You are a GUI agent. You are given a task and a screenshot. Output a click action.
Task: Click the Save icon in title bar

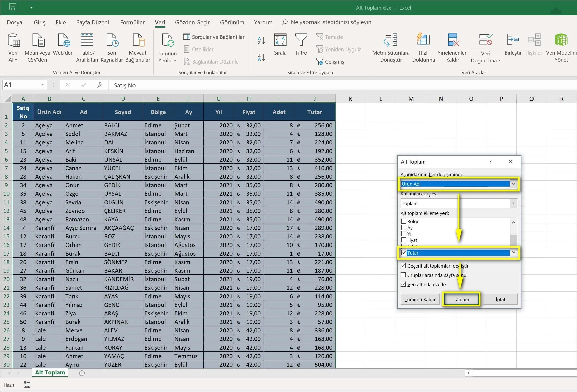[x=13, y=7]
